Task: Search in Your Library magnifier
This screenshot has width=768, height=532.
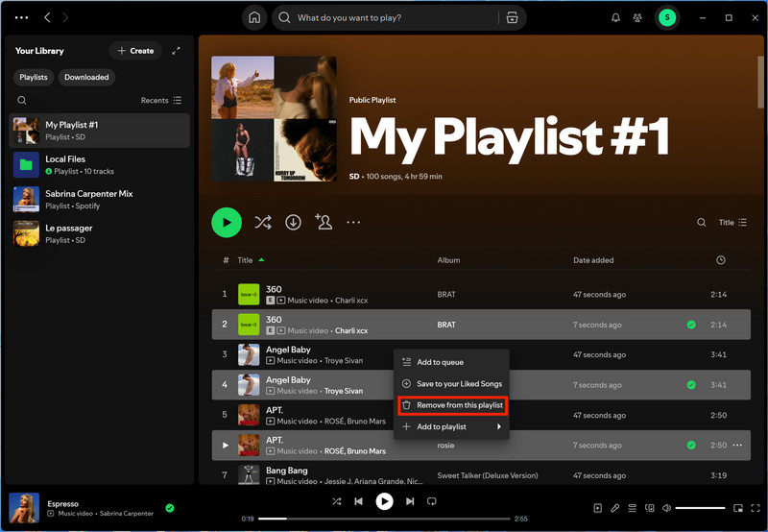Action: coord(22,100)
